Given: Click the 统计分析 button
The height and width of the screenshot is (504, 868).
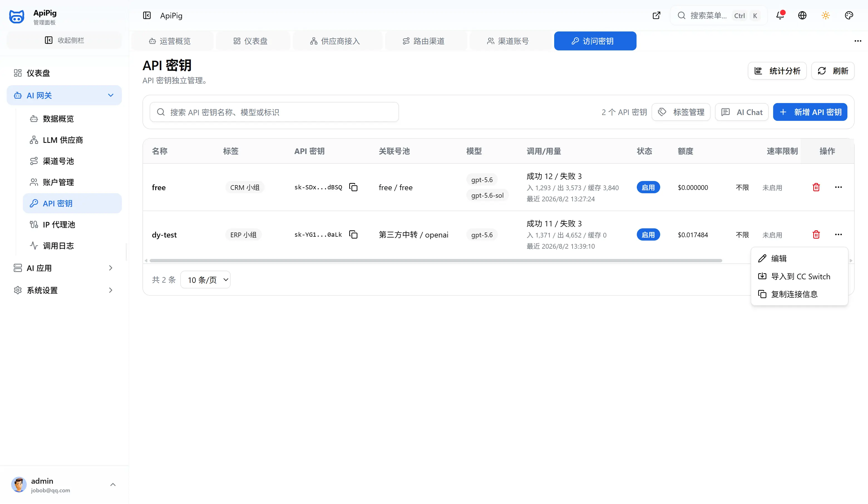Looking at the screenshot, I should point(777,71).
